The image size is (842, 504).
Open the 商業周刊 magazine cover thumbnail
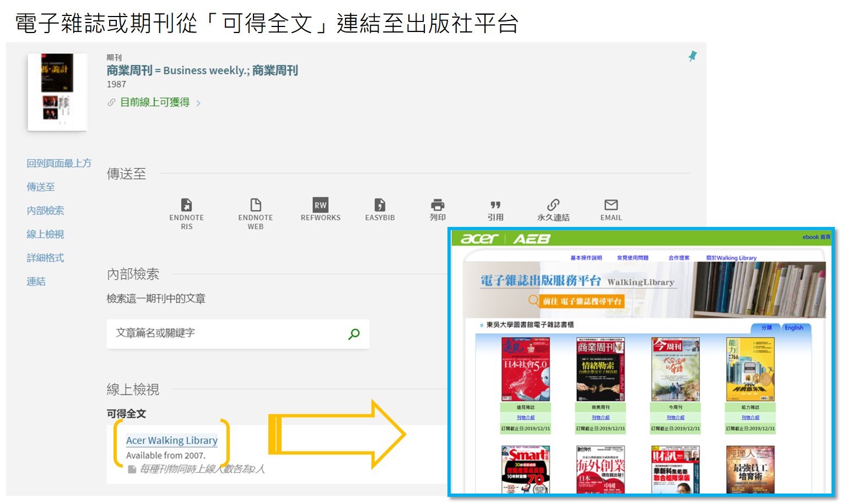pos(600,369)
